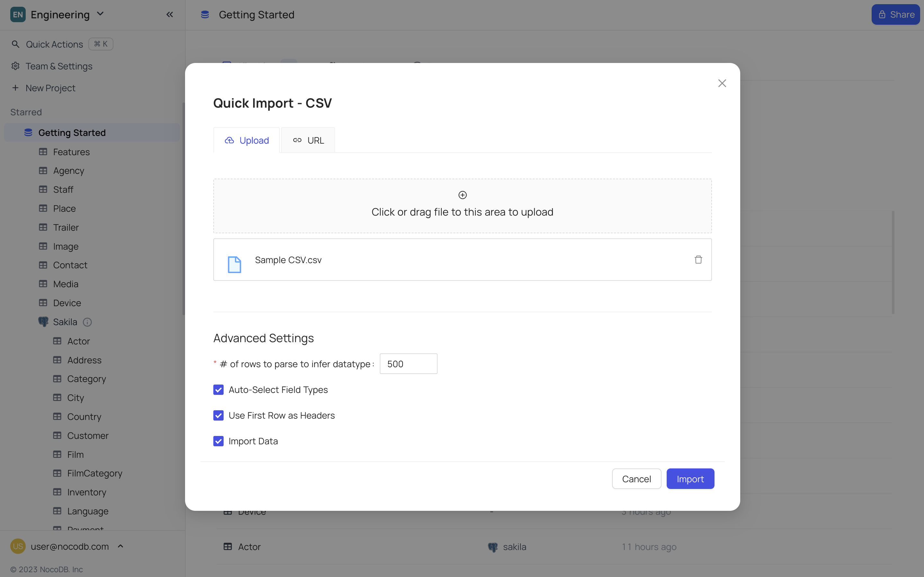Click the Sample CSV file document icon
This screenshot has height=577, width=924.
[234, 264]
